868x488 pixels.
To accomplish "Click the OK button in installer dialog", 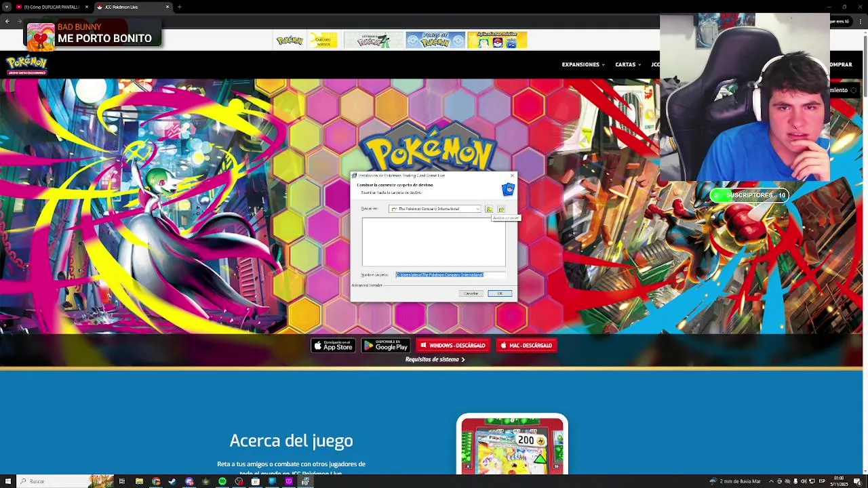I will [x=500, y=293].
